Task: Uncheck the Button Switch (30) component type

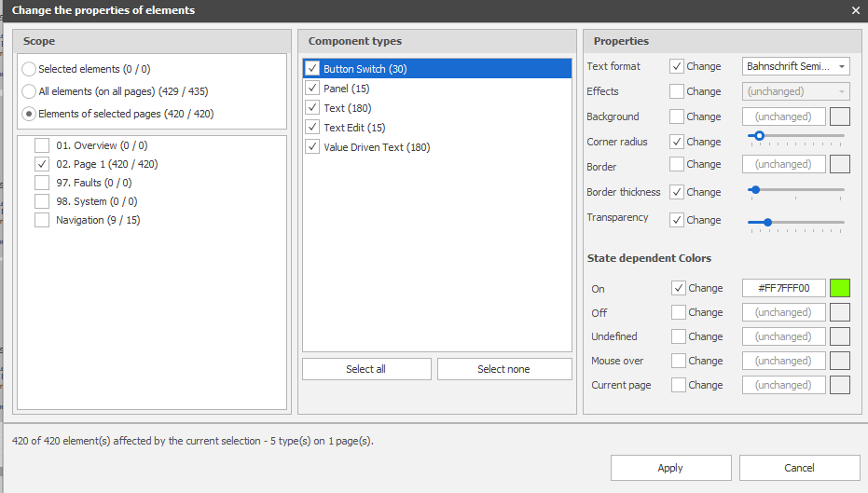Action: pos(312,69)
